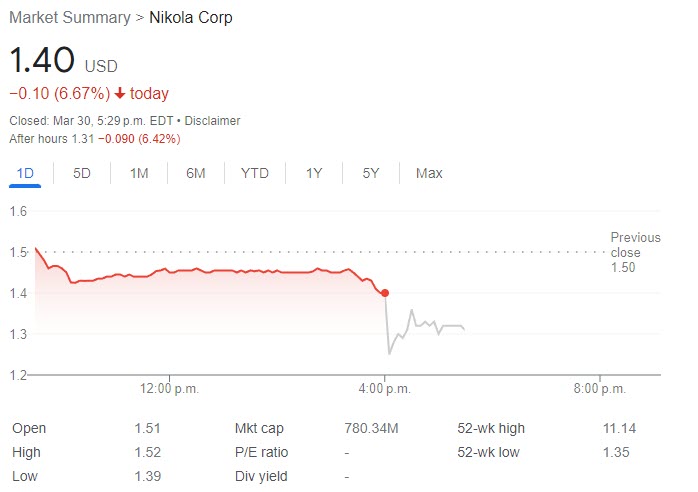Select the YTD range tab

click(x=255, y=173)
